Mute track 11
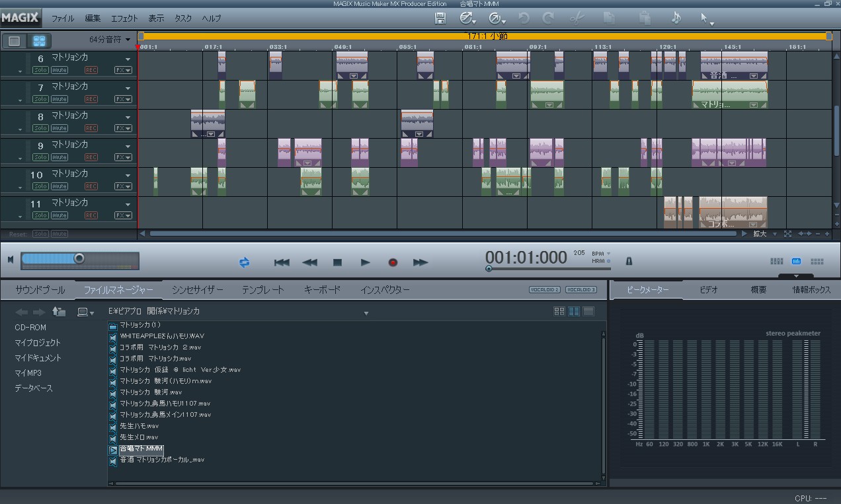841x504 pixels. point(60,215)
